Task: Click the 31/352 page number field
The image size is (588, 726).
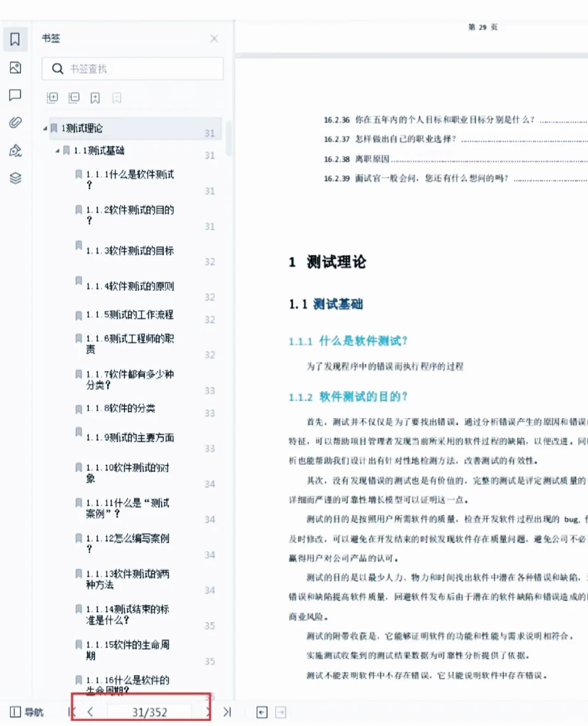Action: pos(150,711)
